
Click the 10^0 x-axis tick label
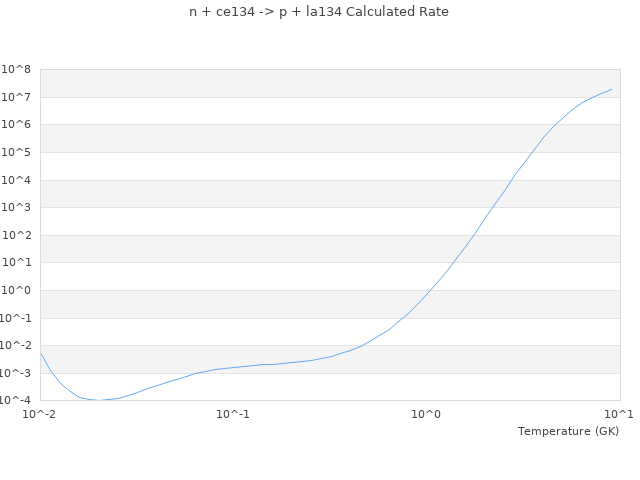427,414
